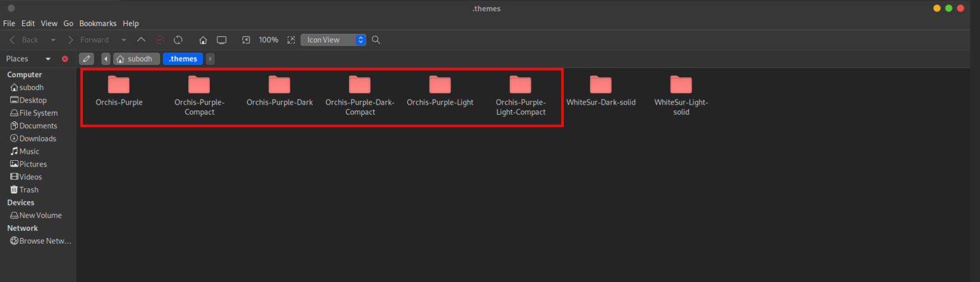Click the subodh path bar button
The height and width of the screenshot is (282, 980).
tap(136, 59)
